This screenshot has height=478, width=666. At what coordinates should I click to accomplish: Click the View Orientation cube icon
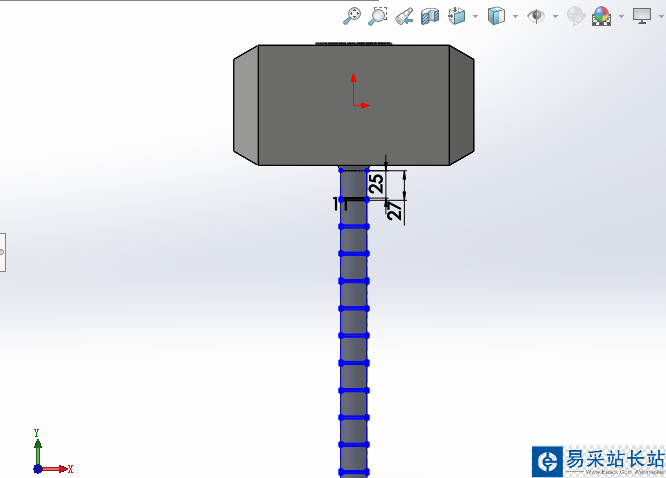pyautogui.click(x=457, y=16)
